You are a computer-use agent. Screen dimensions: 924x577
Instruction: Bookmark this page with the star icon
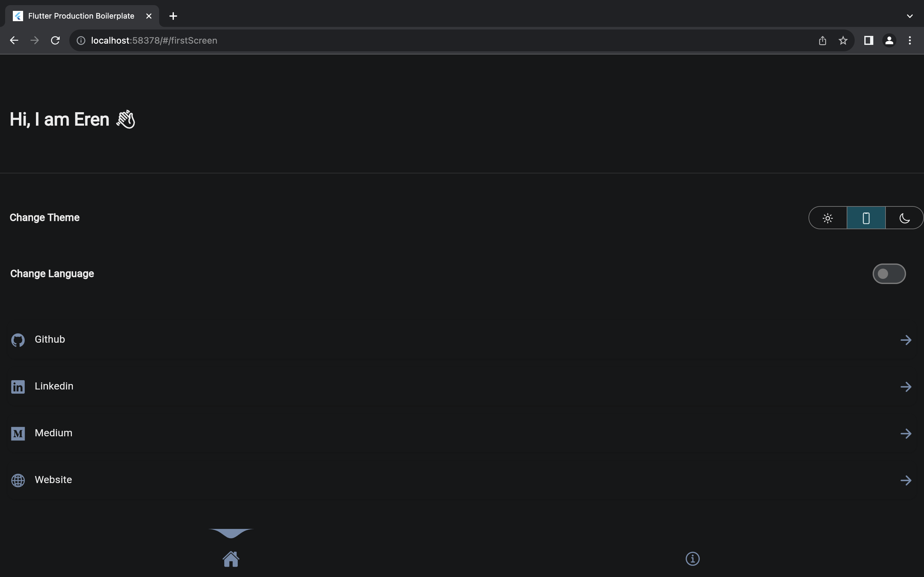click(843, 40)
